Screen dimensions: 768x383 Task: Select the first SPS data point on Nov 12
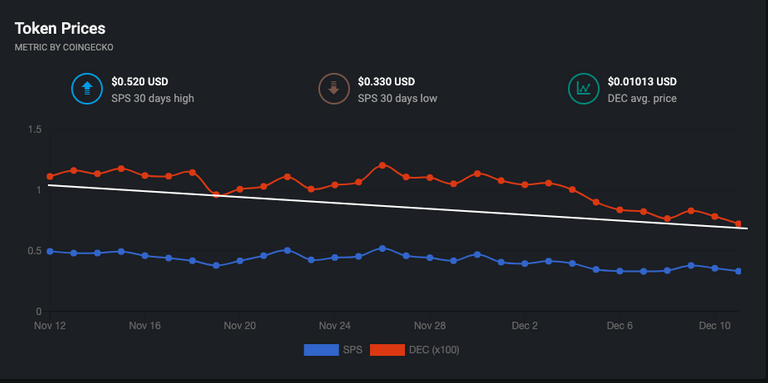(50, 251)
